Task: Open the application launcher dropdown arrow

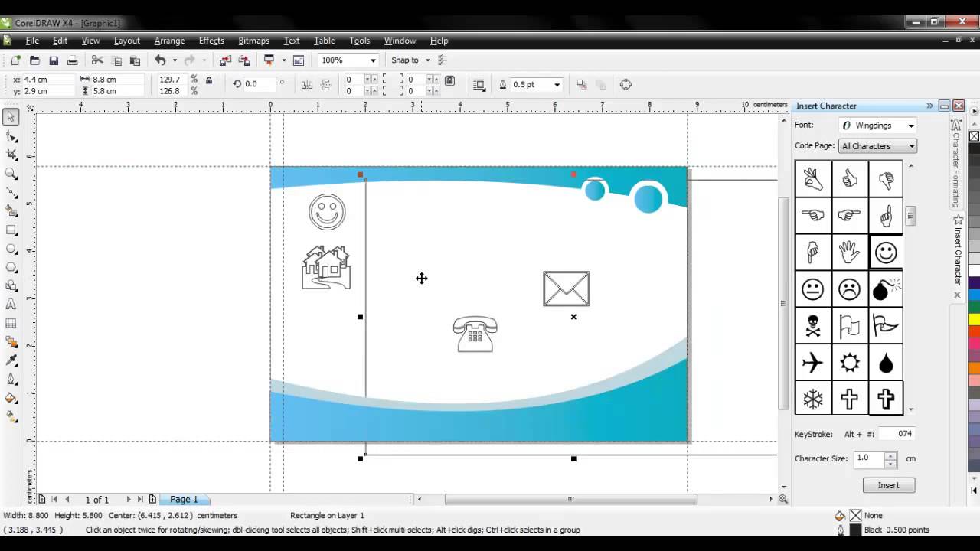Action: 283,60
